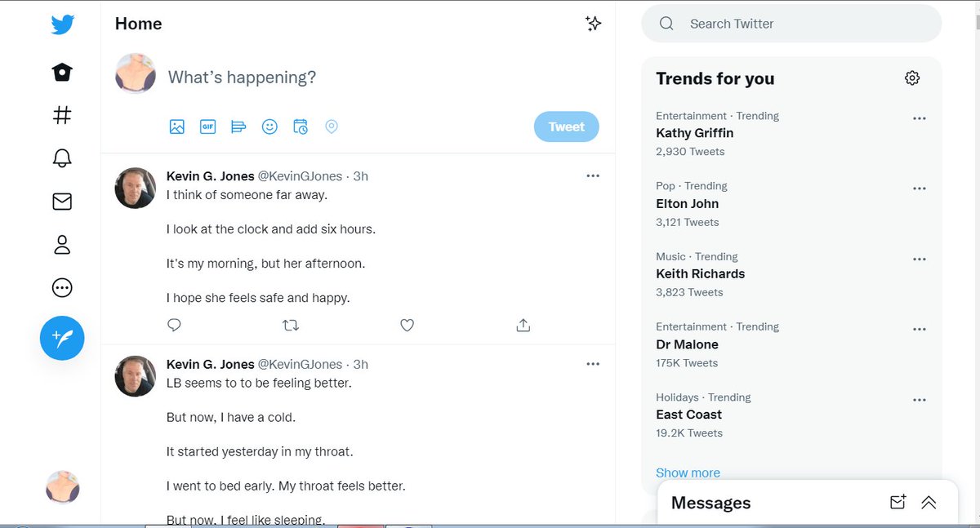Open options menu for East Coast trend
This screenshot has height=528, width=980.
920,400
